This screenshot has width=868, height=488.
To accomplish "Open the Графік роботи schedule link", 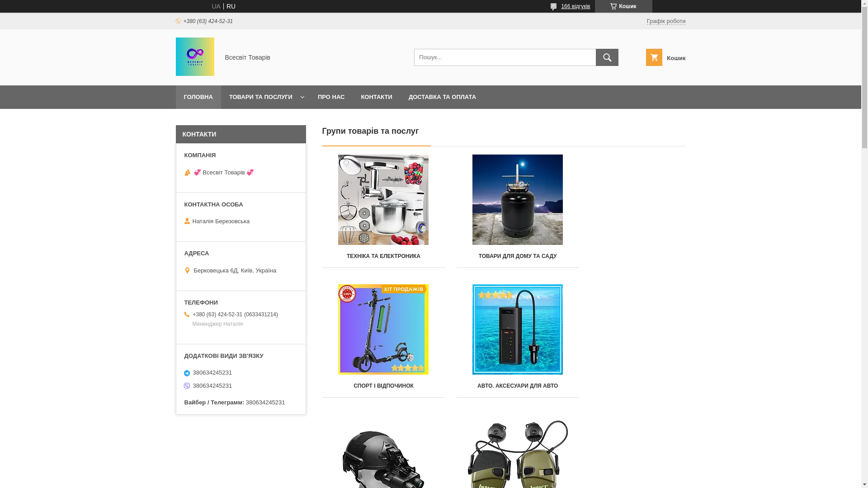I will pos(666,21).
